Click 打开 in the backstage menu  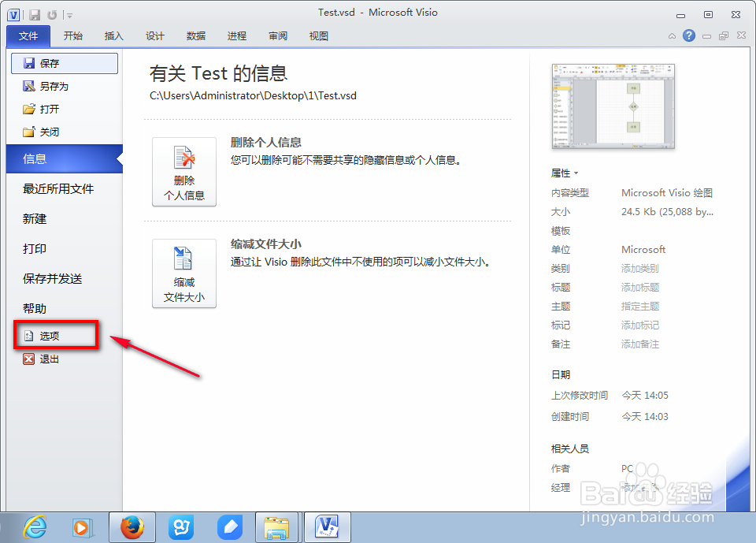(65, 109)
